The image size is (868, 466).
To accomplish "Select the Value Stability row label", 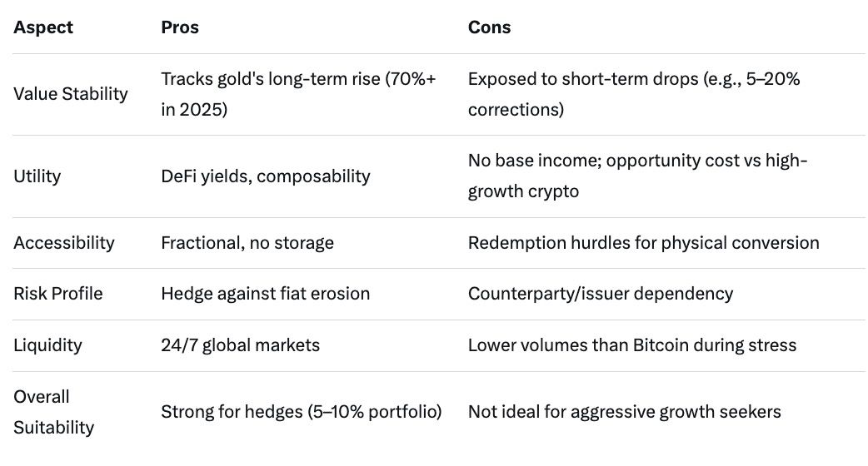I will tap(71, 94).
